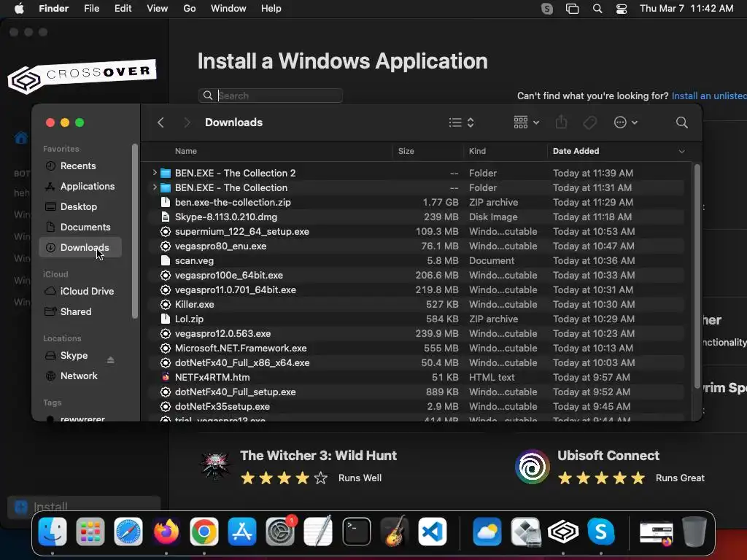This screenshot has width=747, height=560.
Task: Select dotNetFx40_Full_x86_x64.exe
Action: coord(417,362)
